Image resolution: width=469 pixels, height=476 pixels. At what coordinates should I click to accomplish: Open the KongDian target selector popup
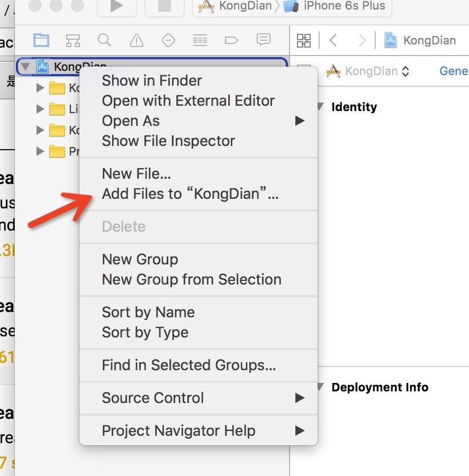tap(368, 71)
